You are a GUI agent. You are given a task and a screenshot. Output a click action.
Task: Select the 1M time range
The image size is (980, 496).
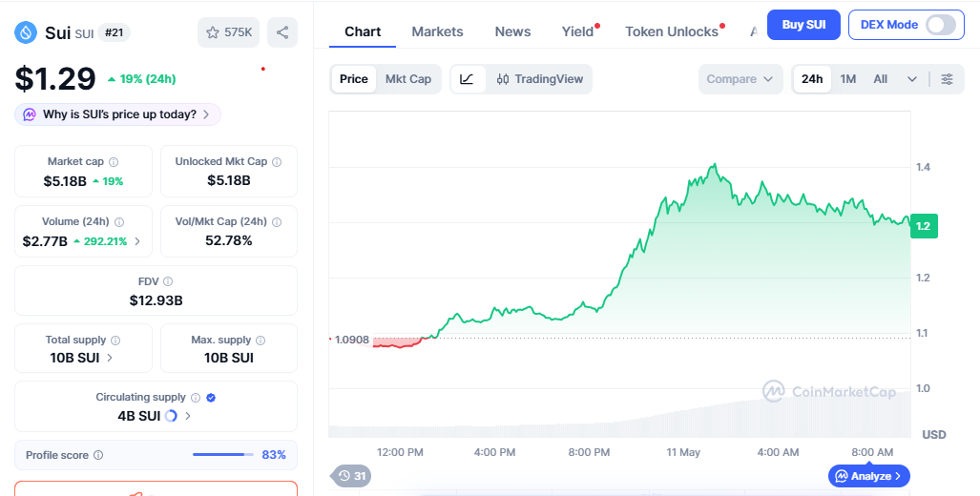[x=848, y=79]
